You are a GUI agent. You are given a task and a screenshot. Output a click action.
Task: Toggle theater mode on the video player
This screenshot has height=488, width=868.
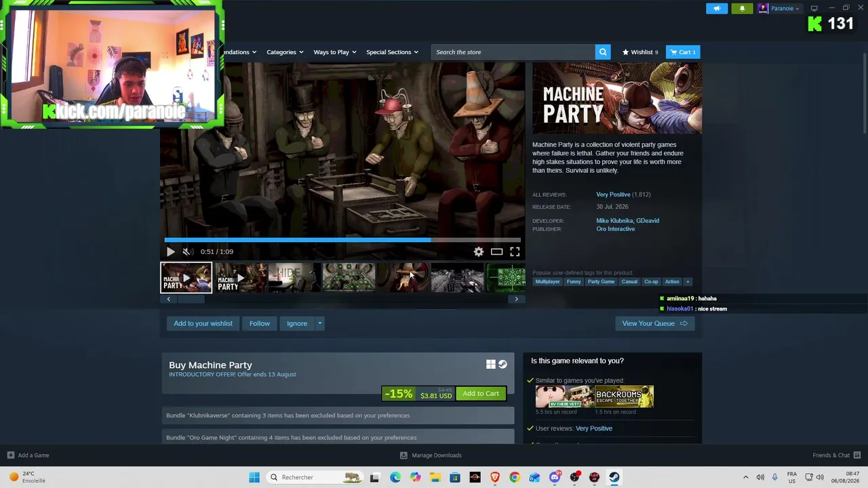(x=496, y=251)
